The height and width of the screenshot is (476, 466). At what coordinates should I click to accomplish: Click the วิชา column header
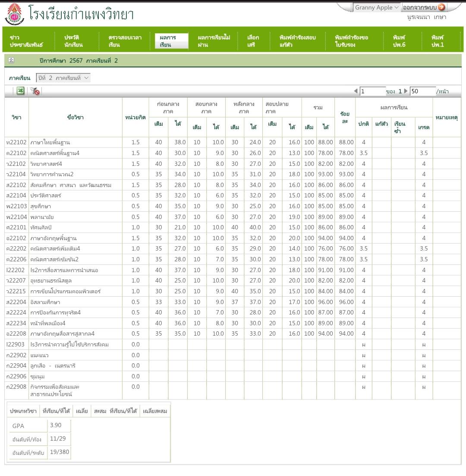[x=16, y=117]
